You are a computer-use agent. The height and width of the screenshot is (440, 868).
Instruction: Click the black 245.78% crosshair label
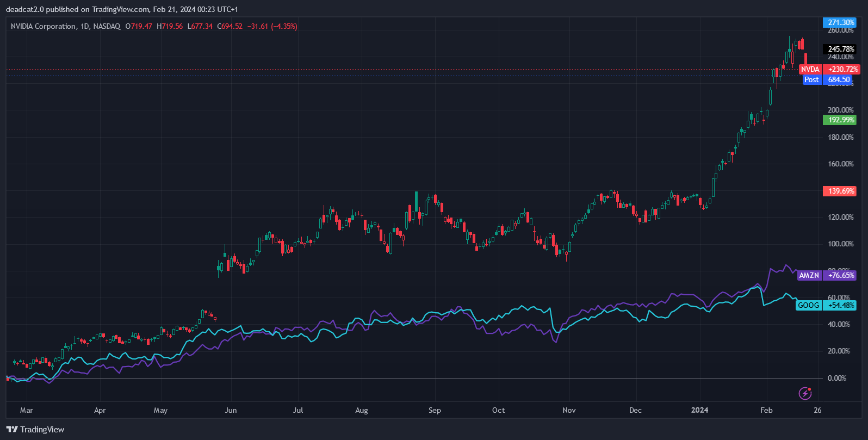click(x=840, y=49)
